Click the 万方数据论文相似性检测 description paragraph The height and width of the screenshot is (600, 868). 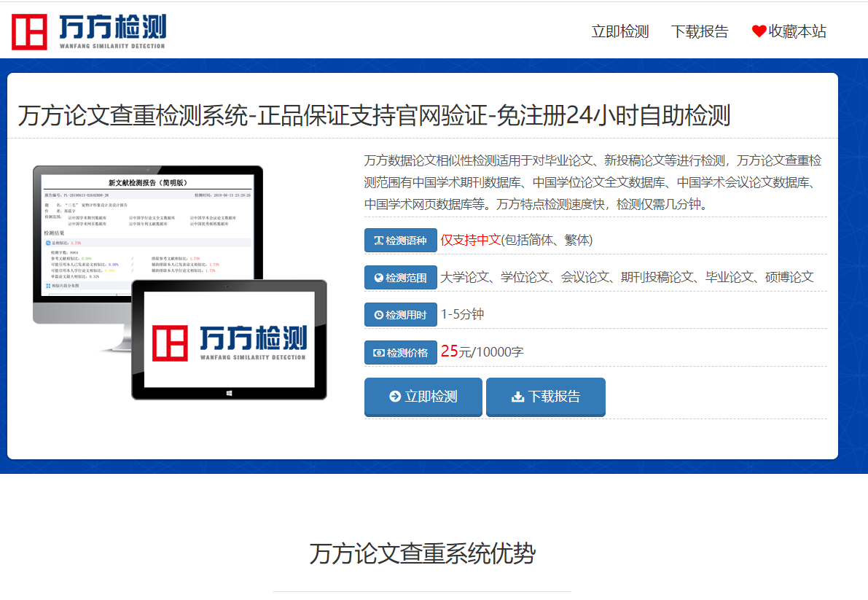click(x=594, y=182)
